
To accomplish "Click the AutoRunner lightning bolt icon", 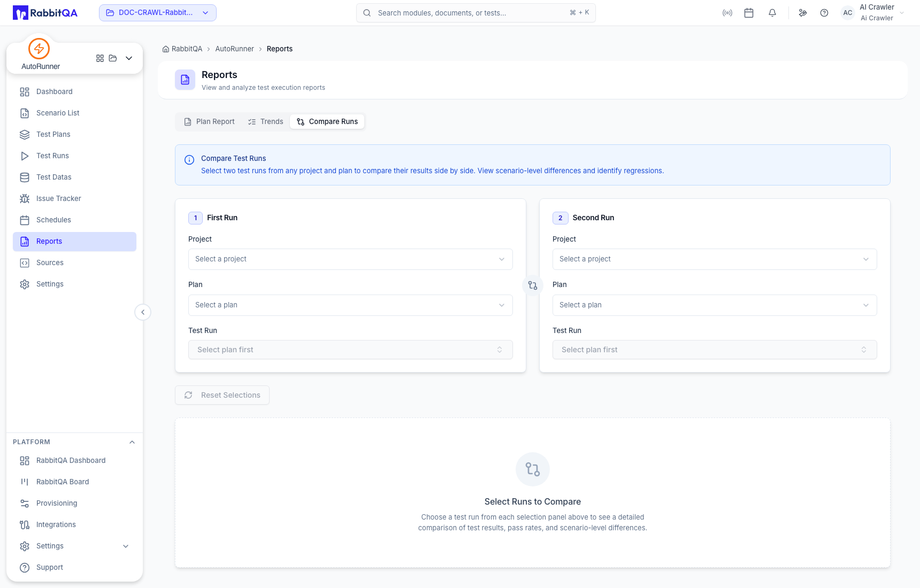I will (39, 49).
